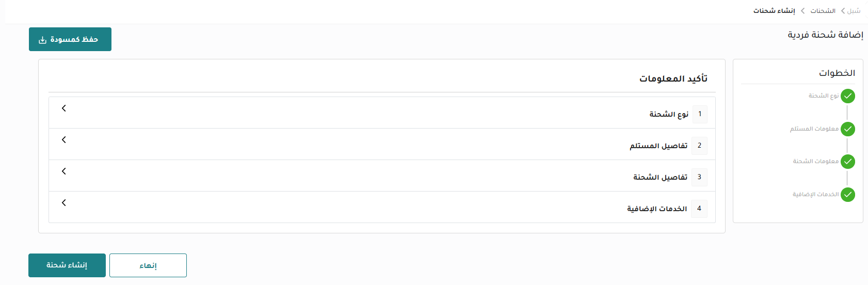Click the green checkmark beside نوع الشحنة step
The image size is (868, 285).
(x=847, y=96)
